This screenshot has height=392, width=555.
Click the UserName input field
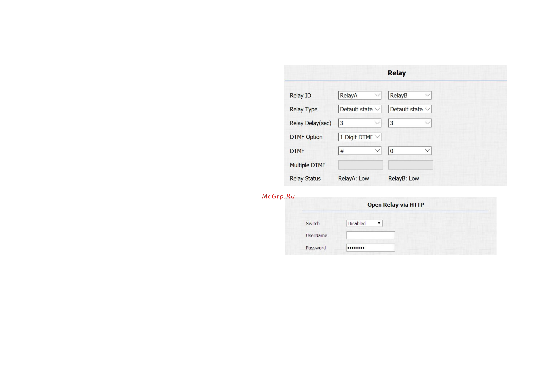(370, 235)
